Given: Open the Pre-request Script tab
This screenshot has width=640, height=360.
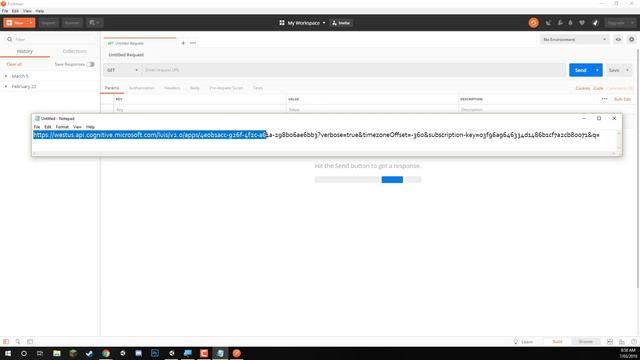Looking at the screenshot, I should point(226,88).
